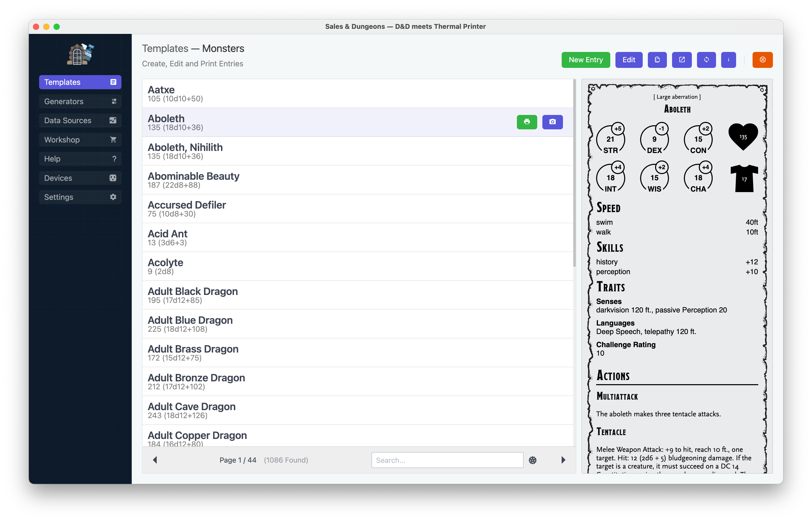812x522 pixels.
Task: Click the export (open external) icon button
Action: pyautogui.click(x=682, y=60)
